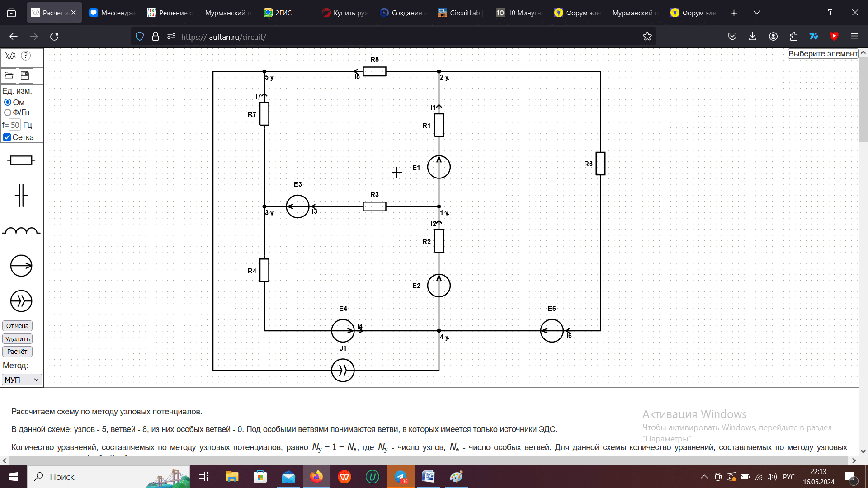Select the Ом units radio button
868x488 pixels.
tap(8, 103)
